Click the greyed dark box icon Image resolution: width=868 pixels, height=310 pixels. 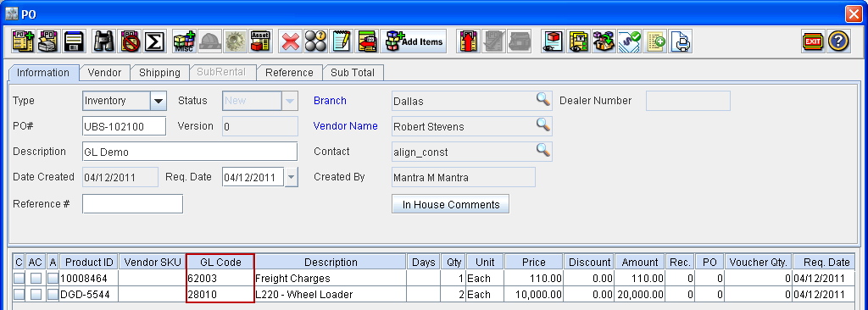pos(520,42)
